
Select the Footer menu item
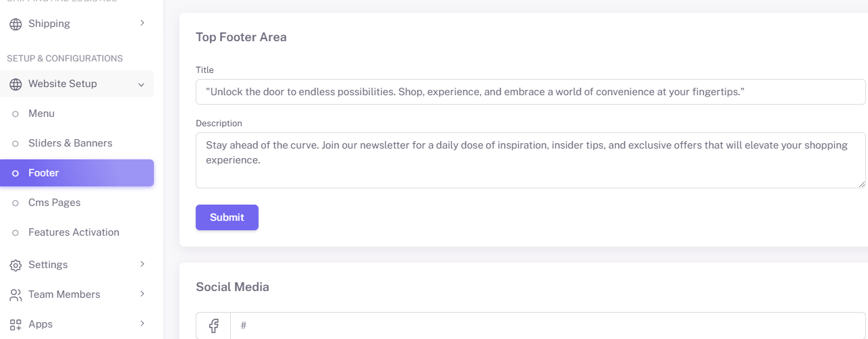[x=77, y=173]
